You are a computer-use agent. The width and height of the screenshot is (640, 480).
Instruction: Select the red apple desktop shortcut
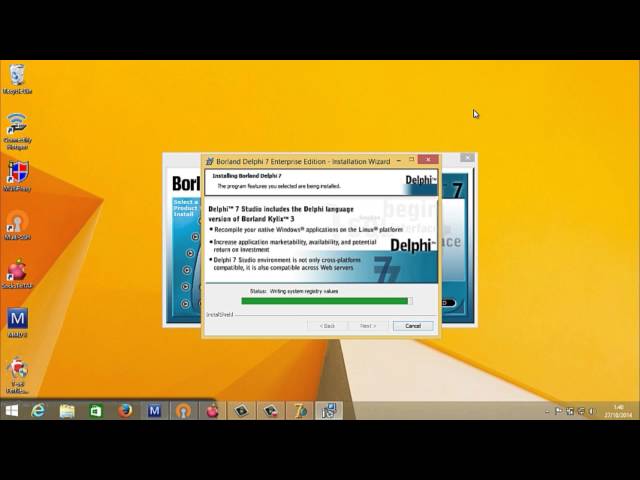[17, 273]
